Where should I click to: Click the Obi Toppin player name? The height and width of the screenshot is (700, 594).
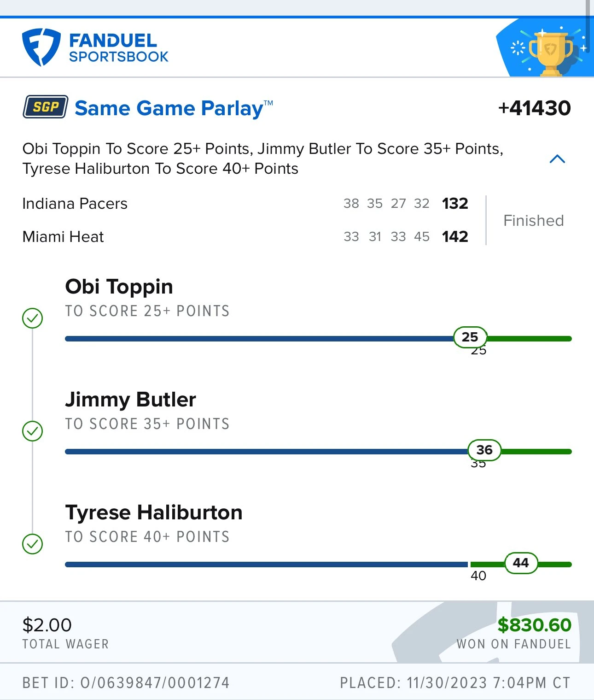point(119,287)
